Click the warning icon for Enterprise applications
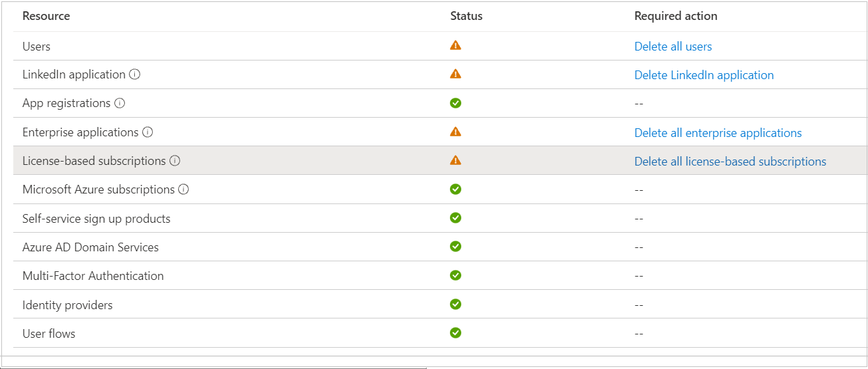The height and width of the screenshot is (369, 868). pos(455,132)
